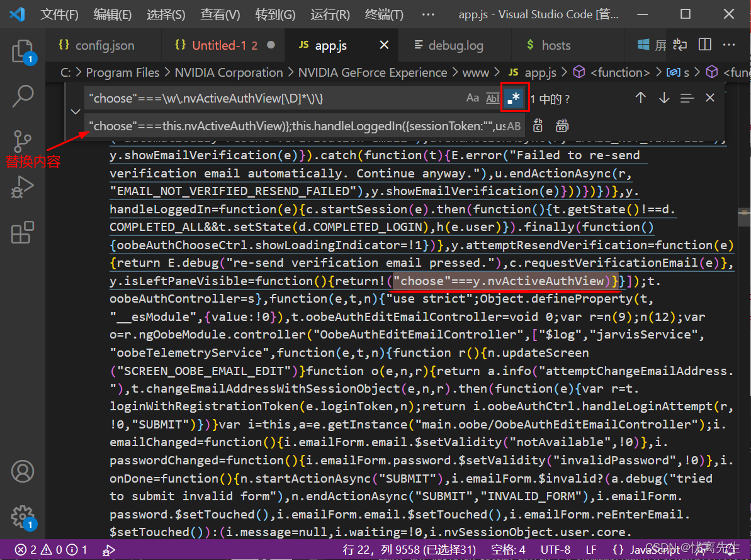Close the find and replace widget

tap(710, 98)
